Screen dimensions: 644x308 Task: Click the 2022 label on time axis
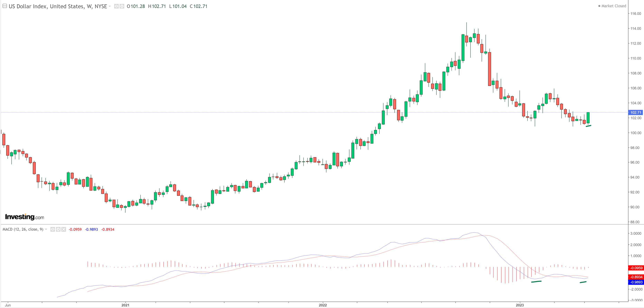[323, 305]
